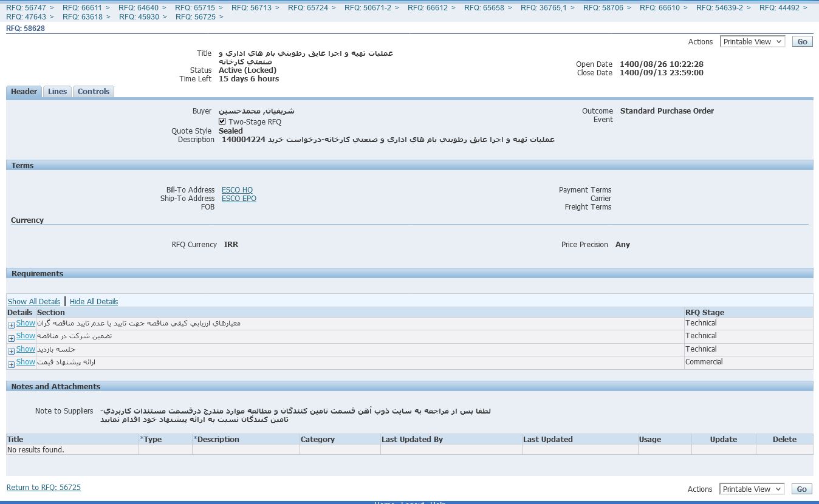Expand third requirements row plus icon
819x504 pixels.
[x=11, y=351]
